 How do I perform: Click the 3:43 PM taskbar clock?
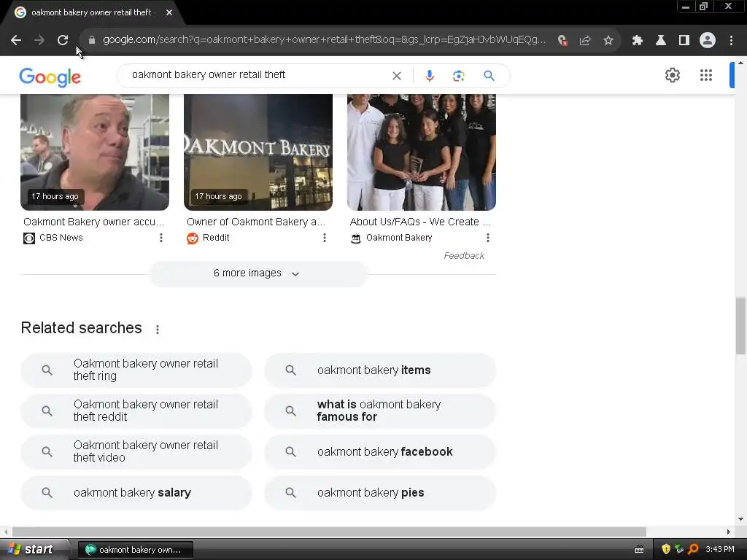click(720, 550)
